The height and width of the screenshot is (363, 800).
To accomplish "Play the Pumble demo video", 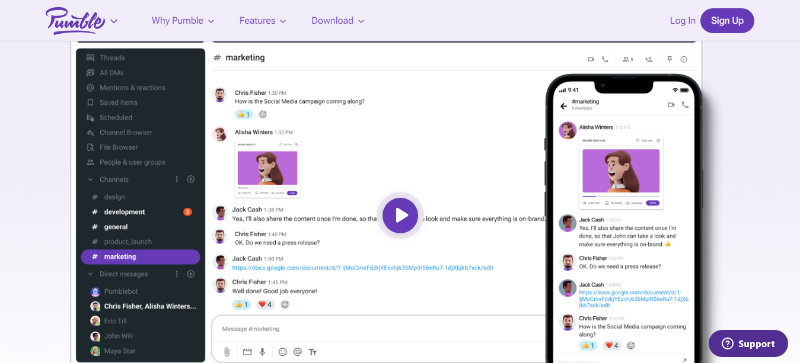I will pyautogui.click(x=401, y=215).
